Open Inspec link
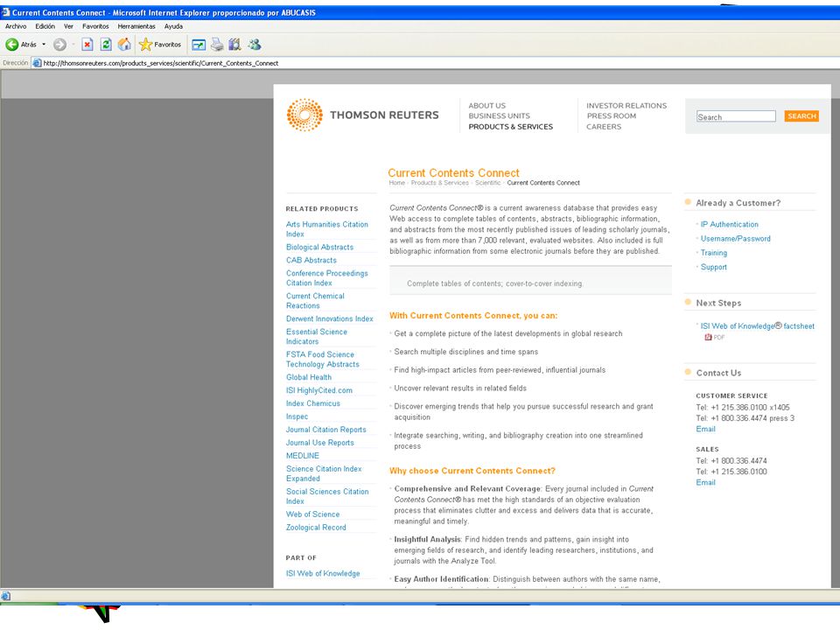The image size is (840, 630). pos(297,416)
